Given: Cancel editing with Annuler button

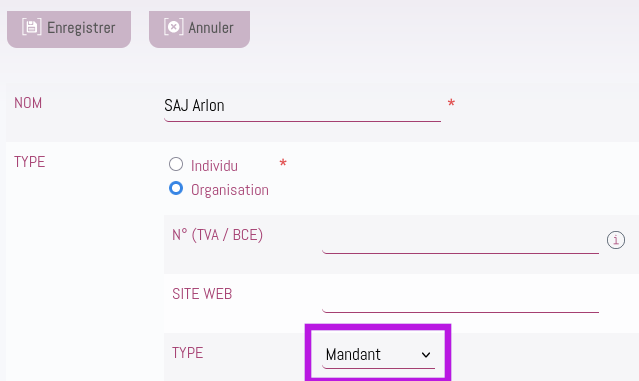Looking at the screenshot, I should (199, 29).
